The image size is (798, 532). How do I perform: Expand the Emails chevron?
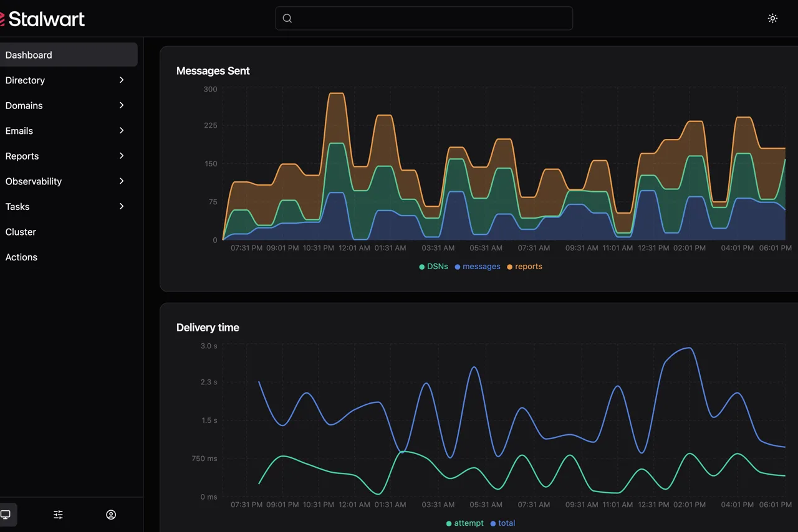pyautogui.click(x=122, y=131)
